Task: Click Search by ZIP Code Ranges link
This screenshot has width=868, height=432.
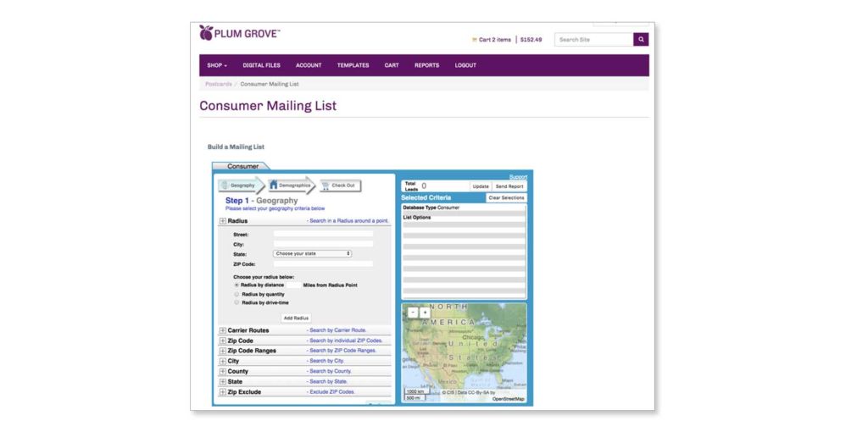Action: pyautogui.click(x=342, y=351)
